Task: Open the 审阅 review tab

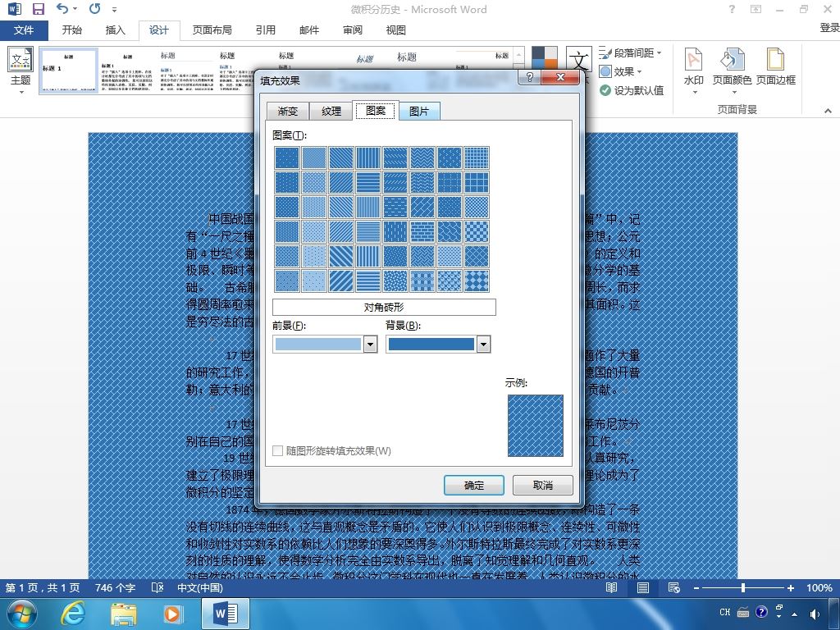Action: (353, 30)
